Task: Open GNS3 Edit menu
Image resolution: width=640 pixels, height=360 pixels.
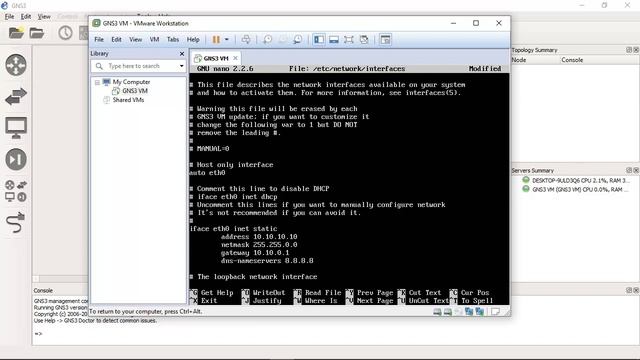Action: click(x=26, y=17)
